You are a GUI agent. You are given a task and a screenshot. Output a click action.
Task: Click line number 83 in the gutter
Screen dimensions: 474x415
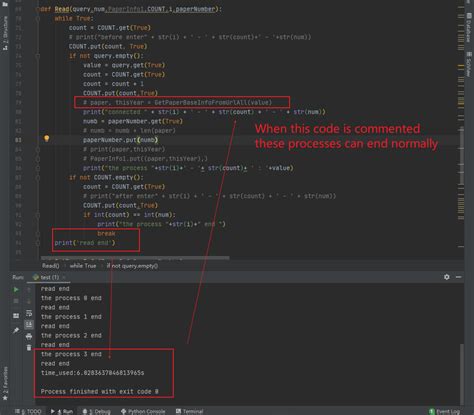(18, 140)
